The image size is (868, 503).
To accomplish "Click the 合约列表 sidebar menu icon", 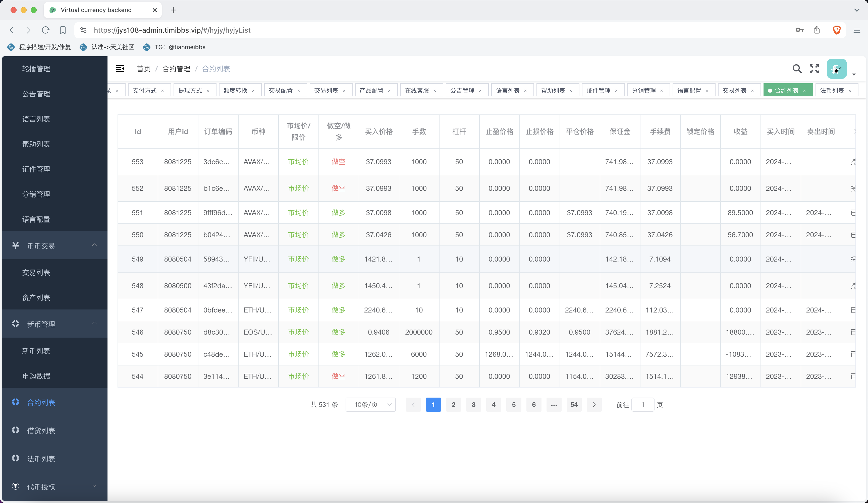I will [x=16, y=402].
